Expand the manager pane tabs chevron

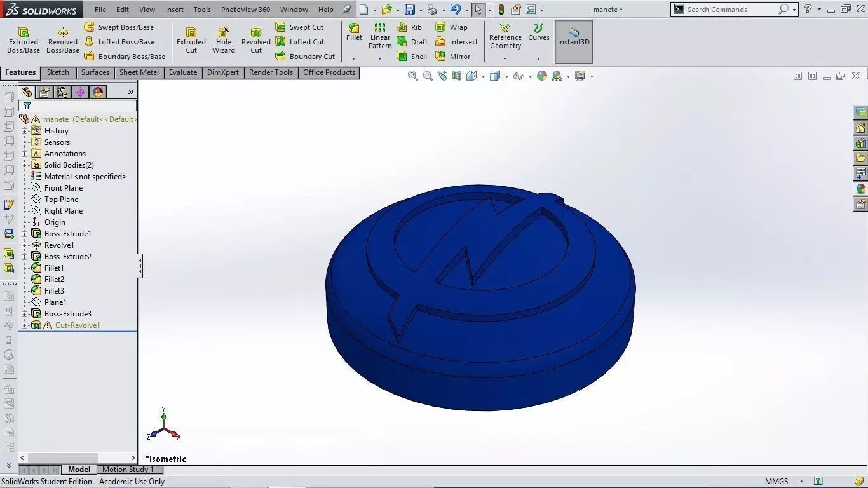point(131,92)
